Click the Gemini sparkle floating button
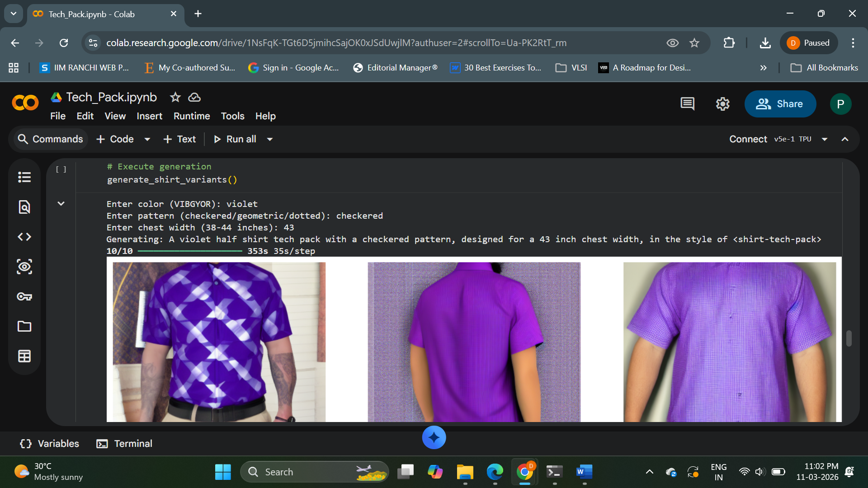868x488 pixels. point(434,437)
